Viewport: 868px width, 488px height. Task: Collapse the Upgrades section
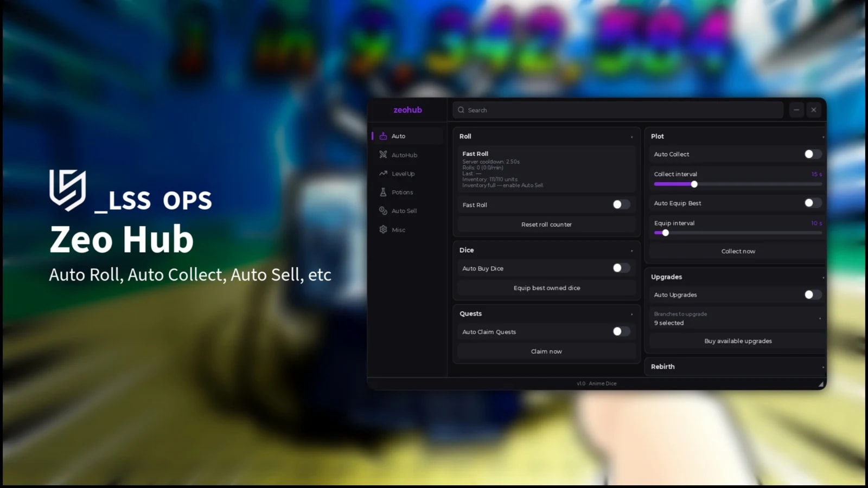pyautogui.click(x=823, y=277)
